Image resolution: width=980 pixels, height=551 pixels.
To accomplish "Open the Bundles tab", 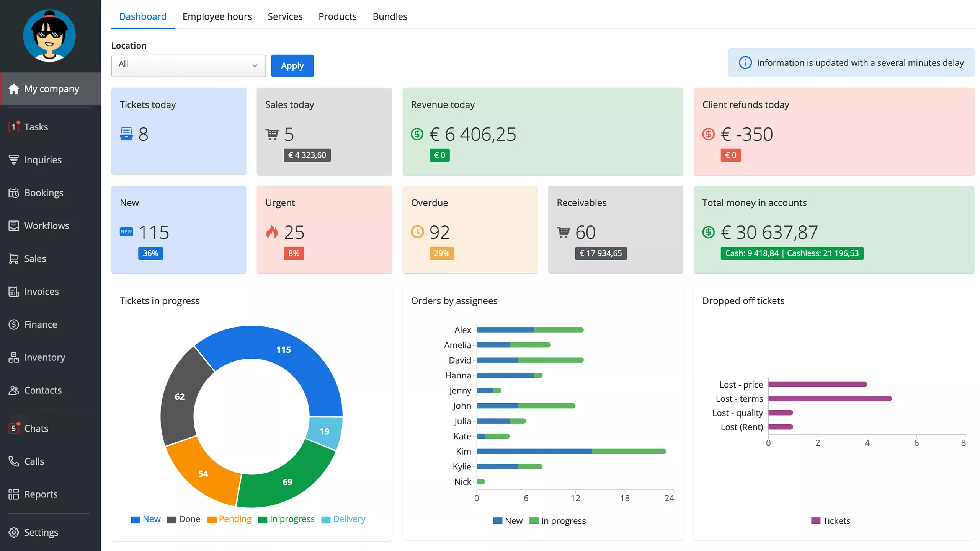I will click(x=390, y=16).
